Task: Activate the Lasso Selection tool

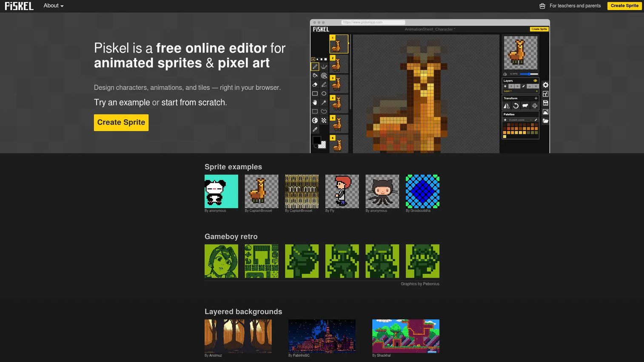Action: [x=324, y=111]
